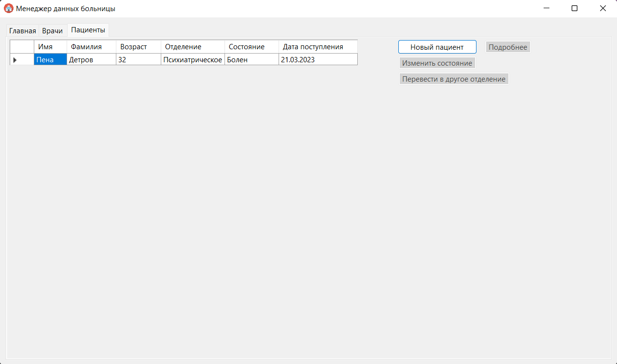
Task: Click Изменить состояние button
Action: tap(437, 63)
